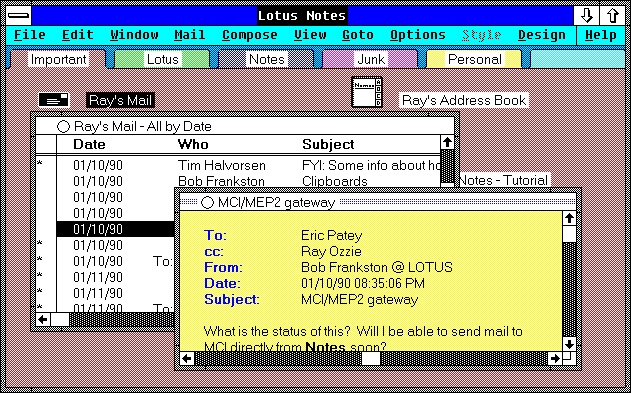The width and height of the screenshot is (631, 393).
Task: Click the Subject value MCI/MEP2 gateway
Action: point(359,299)
